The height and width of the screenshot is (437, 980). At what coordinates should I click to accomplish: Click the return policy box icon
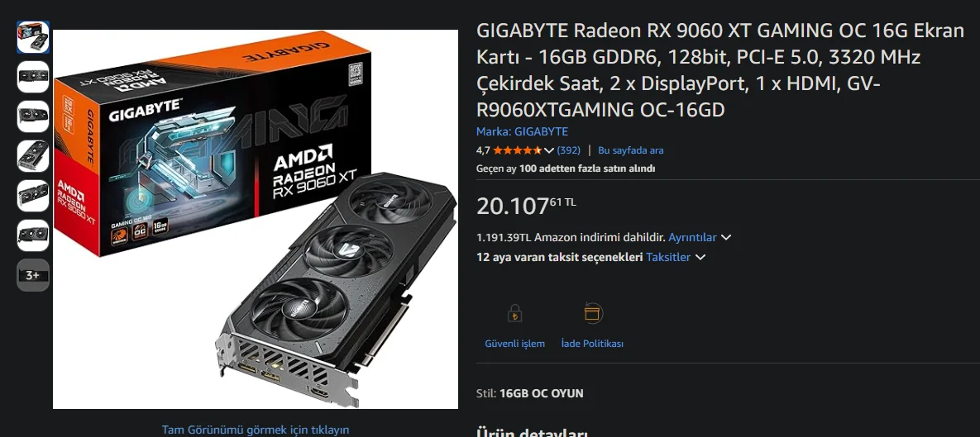(592, 313)
